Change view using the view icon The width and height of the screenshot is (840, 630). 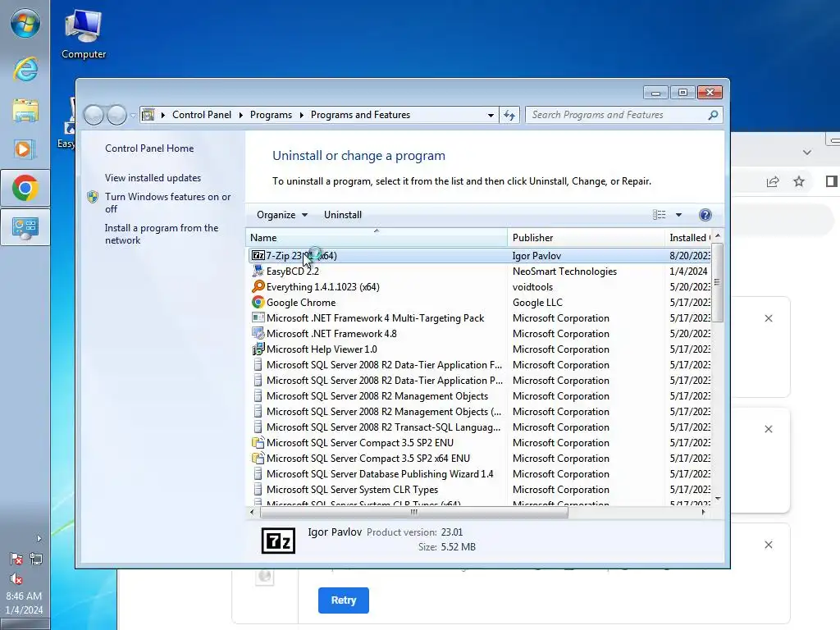coord(659,215)
